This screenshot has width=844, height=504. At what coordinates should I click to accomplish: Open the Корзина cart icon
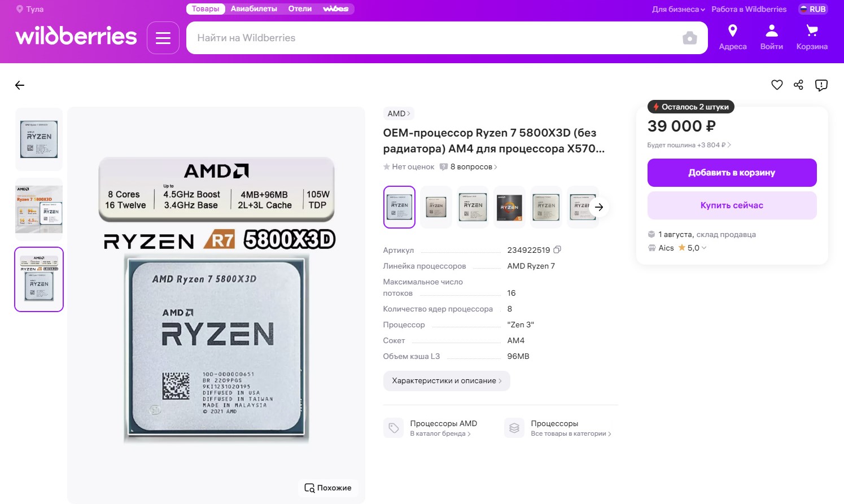pos(812,37)
